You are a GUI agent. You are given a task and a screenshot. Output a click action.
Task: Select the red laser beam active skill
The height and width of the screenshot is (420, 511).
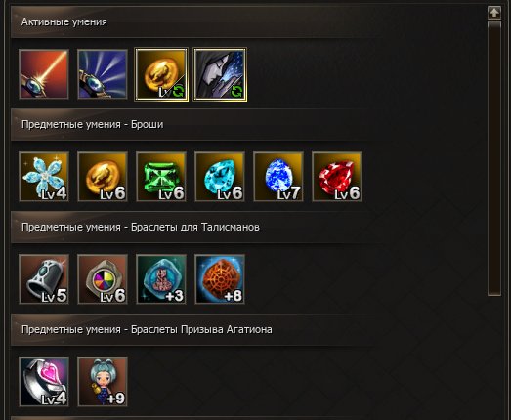tap(44, 74)
